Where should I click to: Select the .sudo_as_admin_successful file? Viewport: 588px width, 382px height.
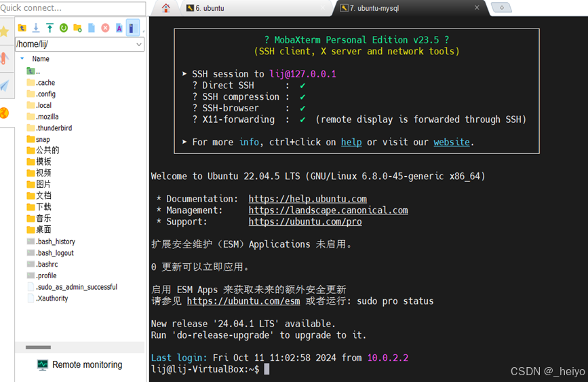click(72, 287)
